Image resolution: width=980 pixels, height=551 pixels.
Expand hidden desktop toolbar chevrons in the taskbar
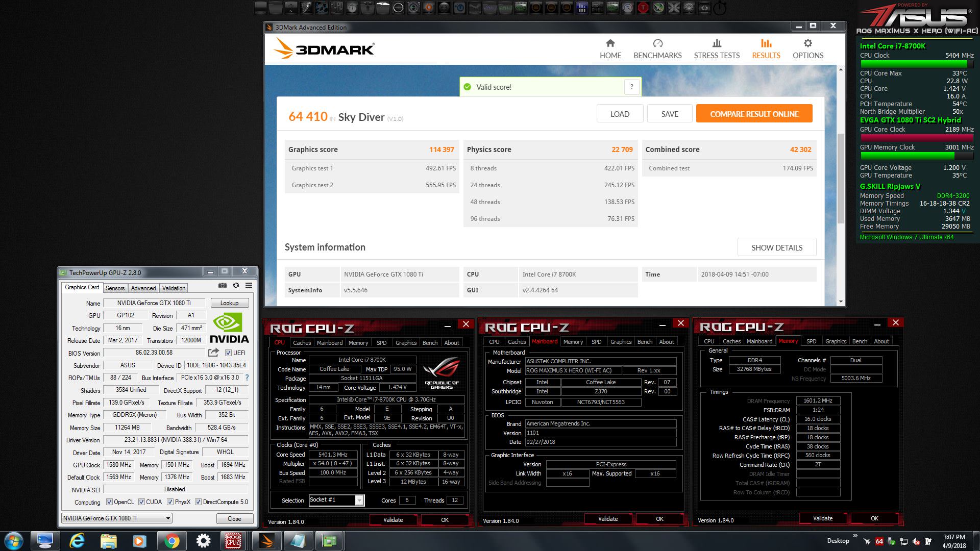[855, 535]
